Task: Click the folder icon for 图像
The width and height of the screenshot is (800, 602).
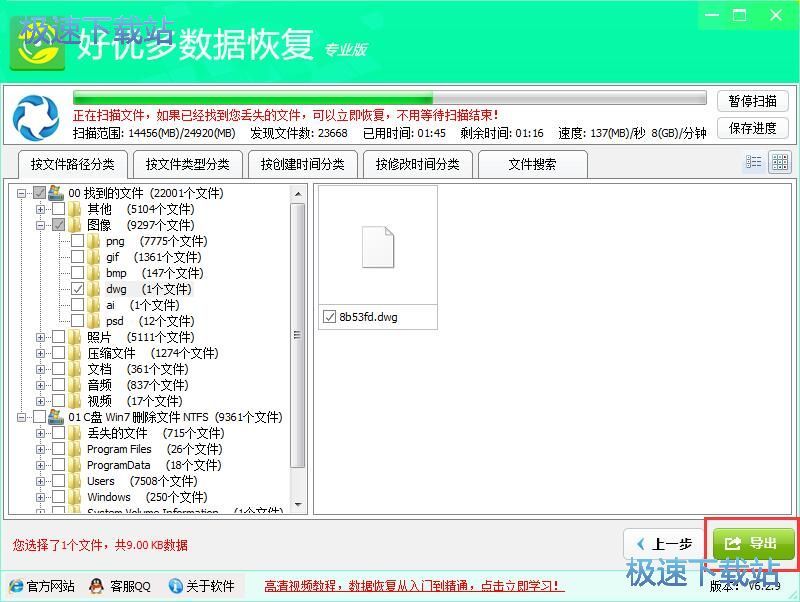Action: click(75, 225)
